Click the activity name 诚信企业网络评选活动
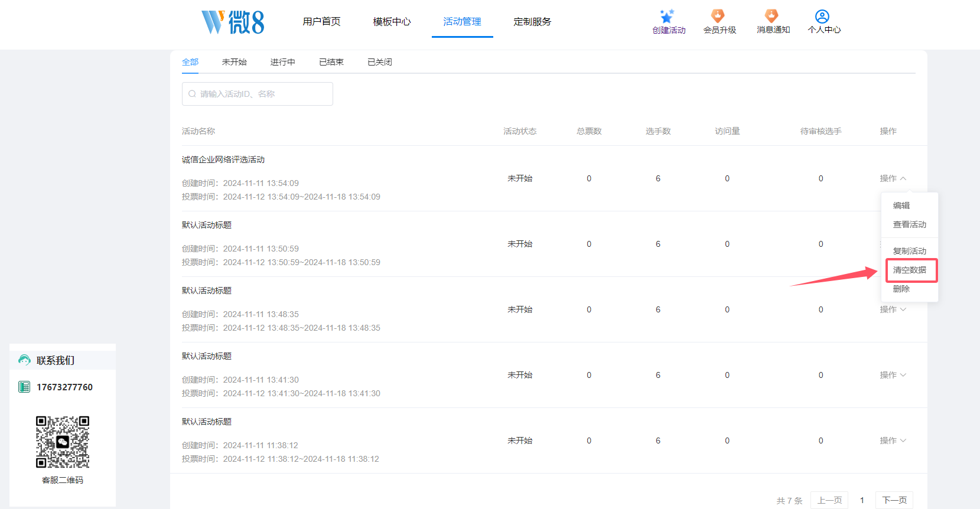Screen dimensions: 980x509 point(223,159)
